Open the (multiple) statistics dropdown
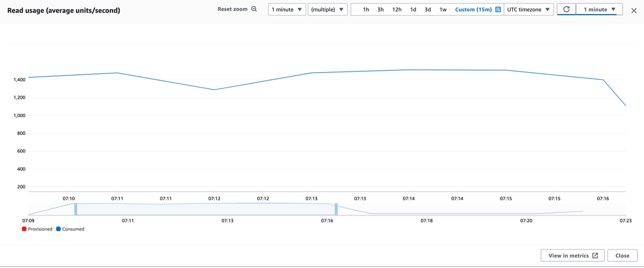644x268 pixels. click(x=328, y=9)
